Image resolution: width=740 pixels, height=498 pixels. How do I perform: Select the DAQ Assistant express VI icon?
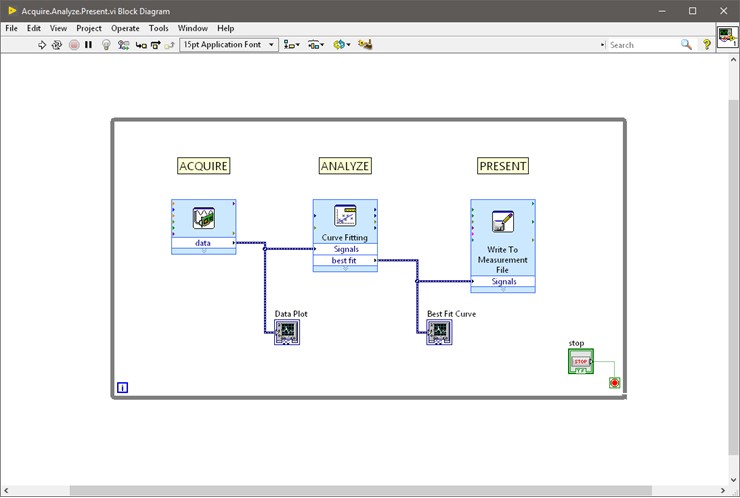[203, 218]
